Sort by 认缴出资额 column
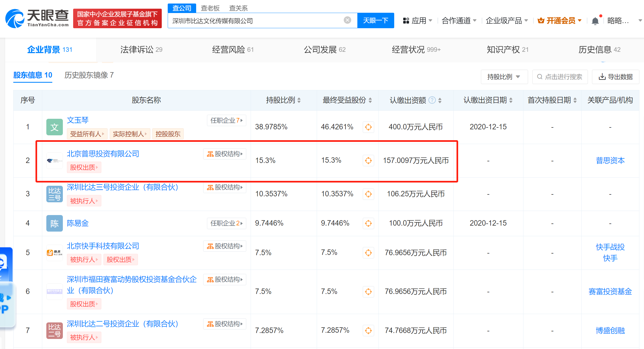The height and width of the screenshot is (349, 644). 440,100
